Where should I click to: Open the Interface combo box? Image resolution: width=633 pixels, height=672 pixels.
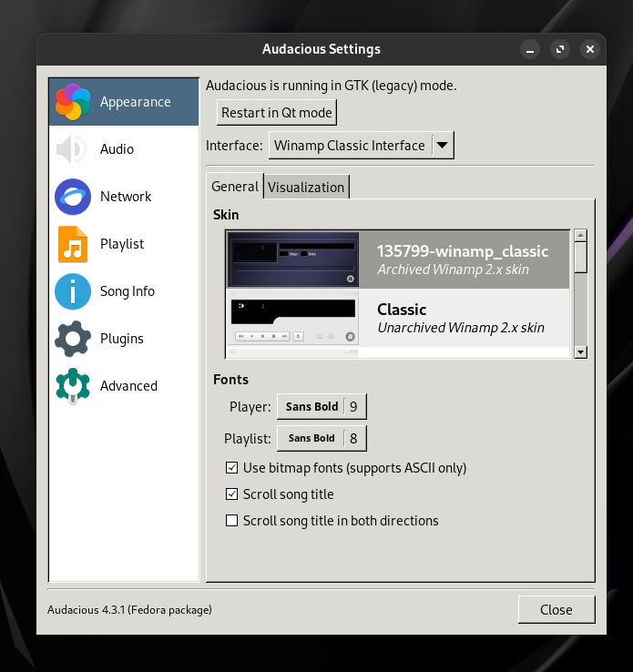[361, 146]
